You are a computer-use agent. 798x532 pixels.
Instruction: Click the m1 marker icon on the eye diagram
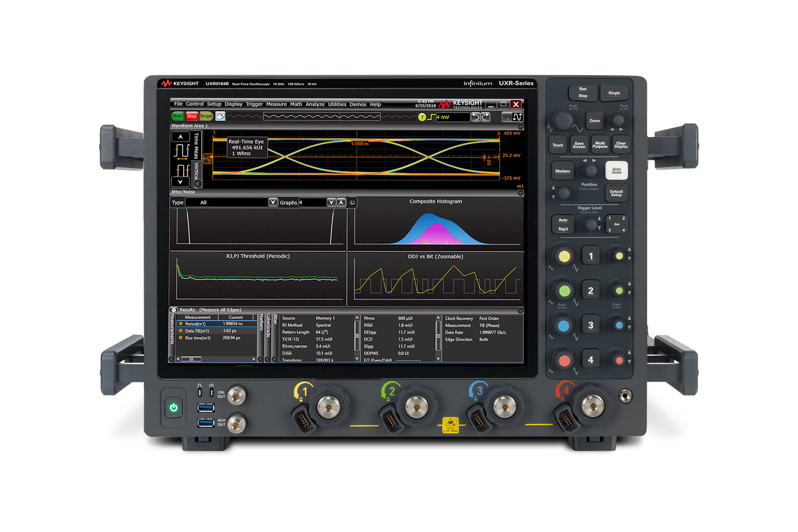click(x=207, y=158)
